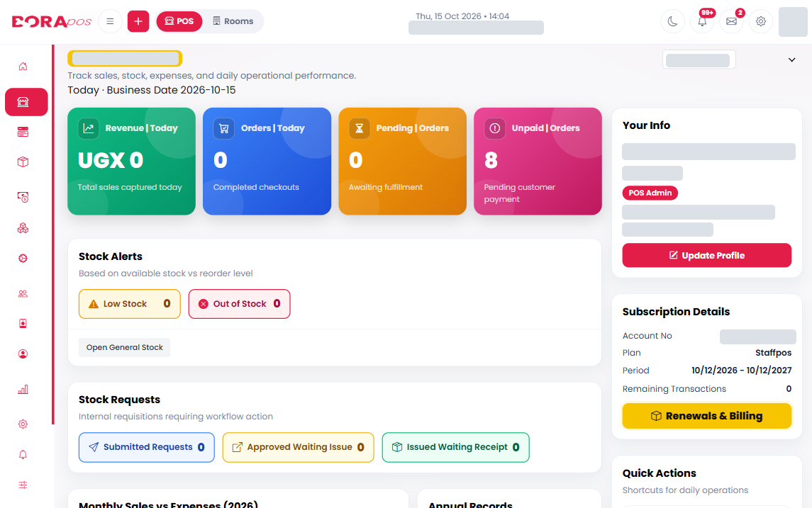Click the "Today · Business Date 2026-10-15" text

[x=152, y=90]
